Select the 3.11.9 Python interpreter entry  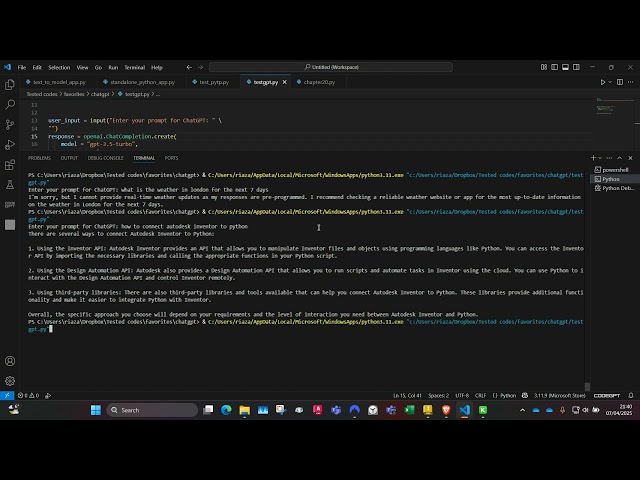560,396
